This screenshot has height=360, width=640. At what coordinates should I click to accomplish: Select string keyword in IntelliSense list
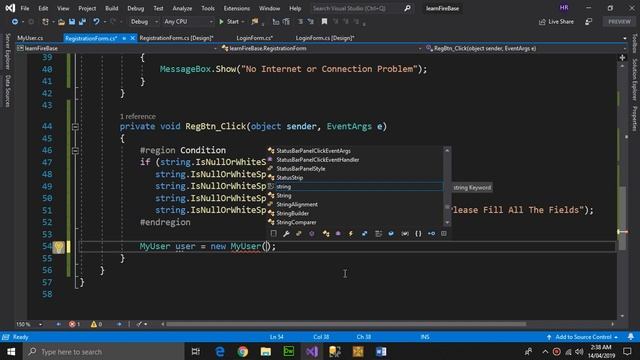[355, 187]
